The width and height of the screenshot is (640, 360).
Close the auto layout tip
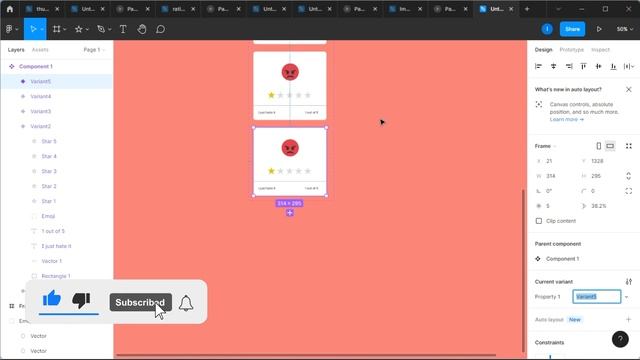point(629,89)
